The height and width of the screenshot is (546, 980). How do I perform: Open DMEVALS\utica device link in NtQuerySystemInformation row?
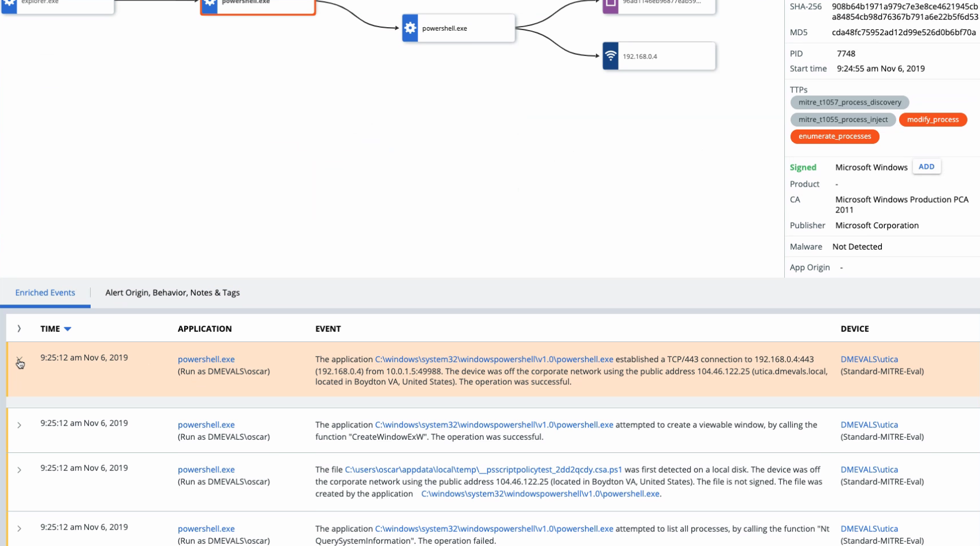(869, 529)
